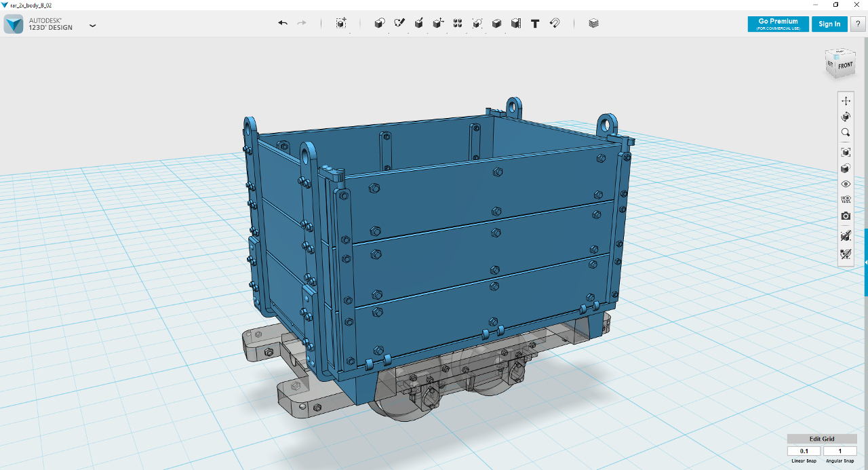Open the visual style materials option
Viewport: 868px width, 470px height.
pyautogui.click(x=846, y=168)
